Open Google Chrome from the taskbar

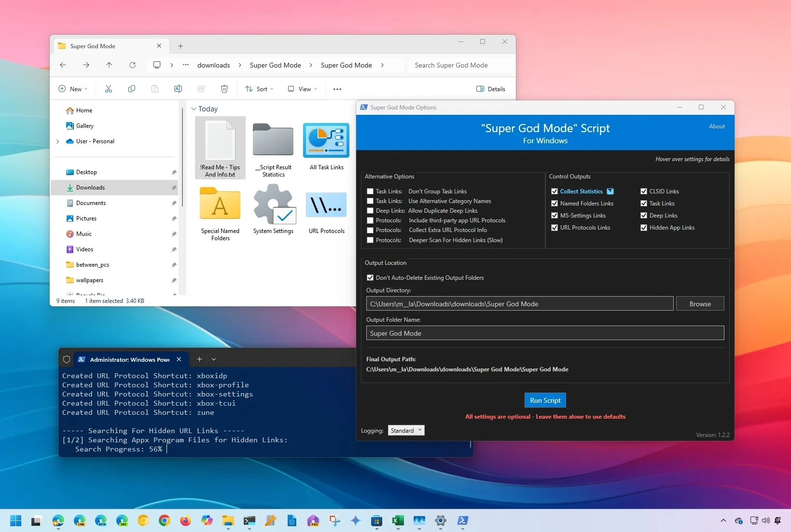(x=165, y=520)
